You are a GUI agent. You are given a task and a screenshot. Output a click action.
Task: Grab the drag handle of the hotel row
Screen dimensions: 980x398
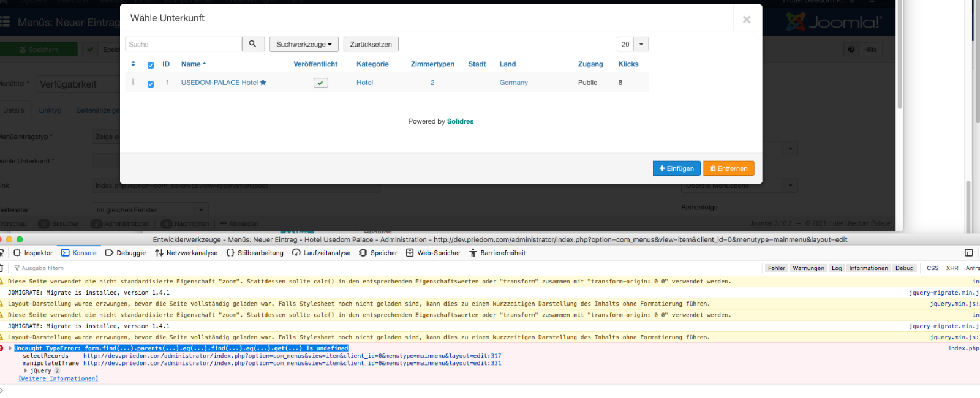pyautogui.click(x=133, y=82)
